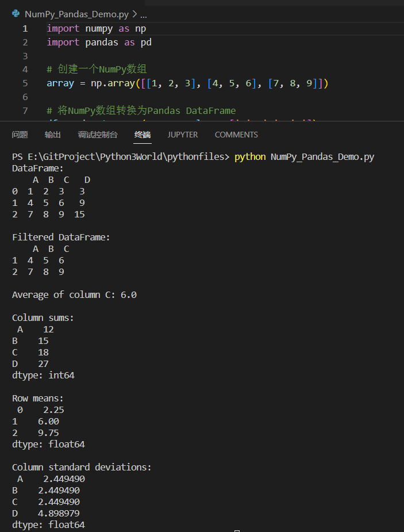Open NumPy_Pandas_Demo.py breadcrumb item
Image resolution: width=404 pixels, height=532 pixels.
pos(76,14)
